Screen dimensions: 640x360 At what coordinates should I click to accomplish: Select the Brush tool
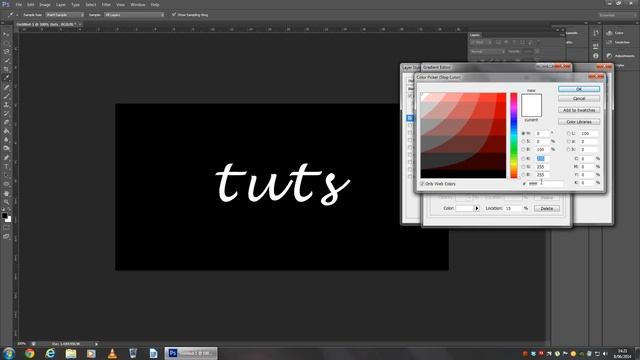(x=6, y=96)
